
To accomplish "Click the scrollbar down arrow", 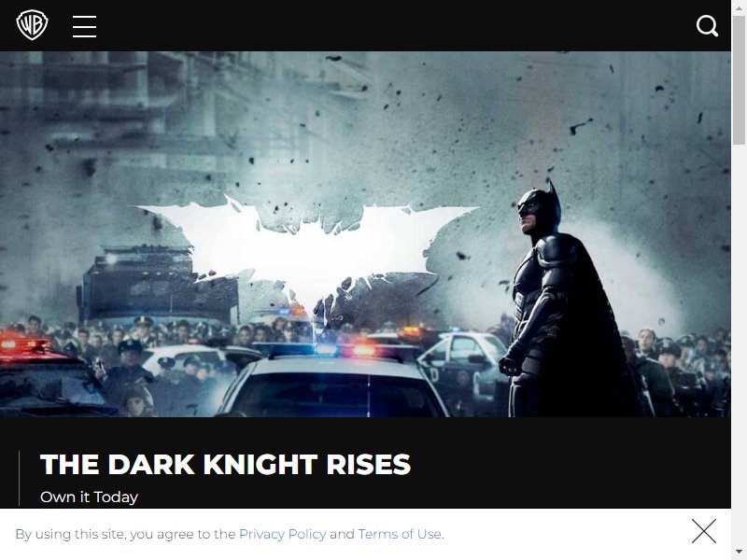I will tap(739, 553).
